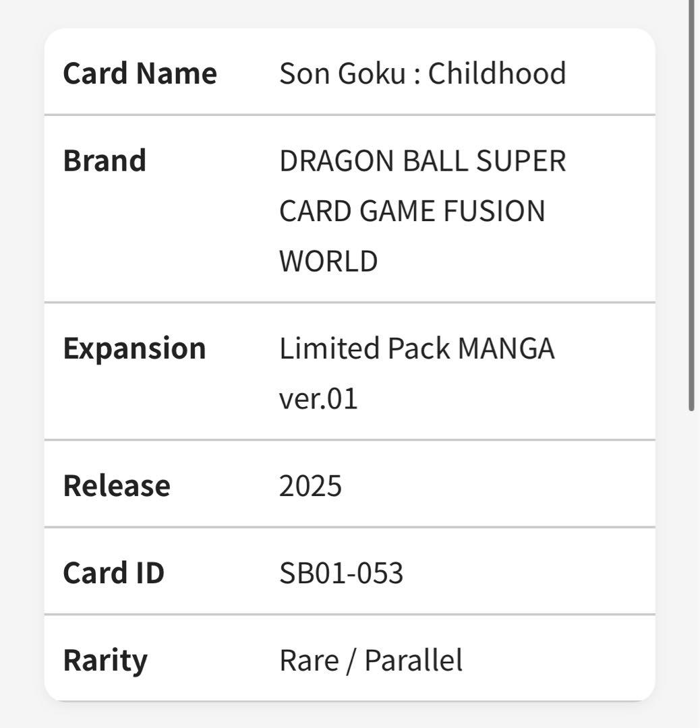Click the Release label
This screenshot has width=700, height=728.
pos(117,486)
